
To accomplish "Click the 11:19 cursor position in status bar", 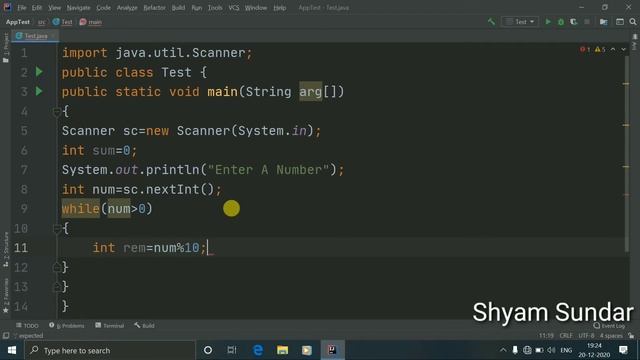I will pyautogui.click(x=546, y=336).
